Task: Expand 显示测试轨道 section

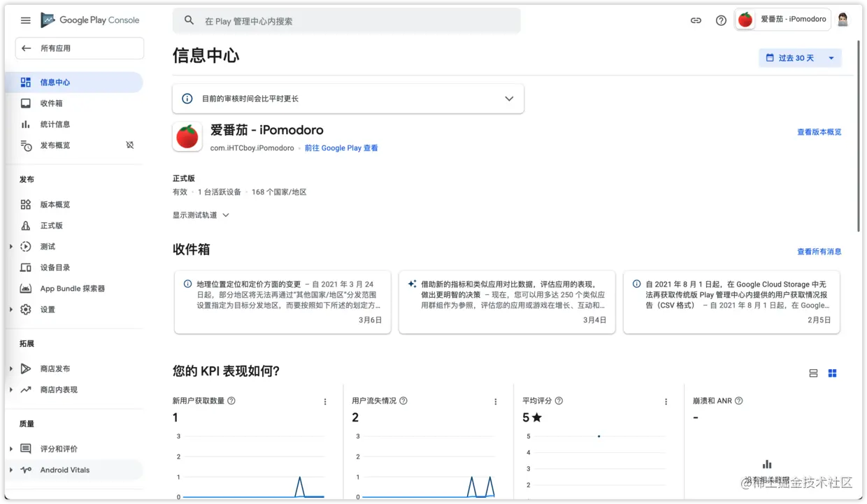Action: tap(201, 215)
